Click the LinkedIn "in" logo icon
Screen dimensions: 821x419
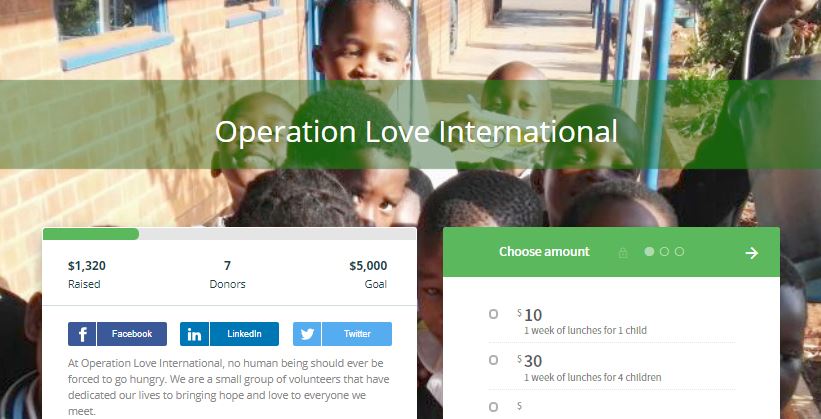194,334
